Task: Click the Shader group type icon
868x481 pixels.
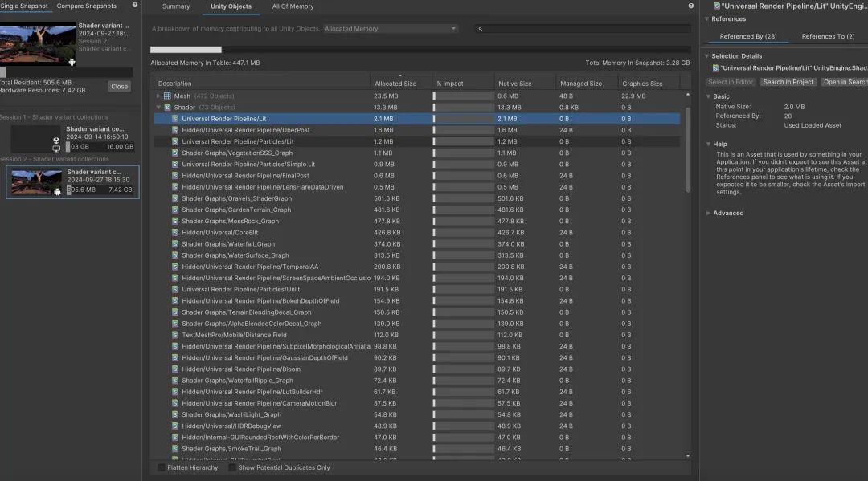Action: pos(167,108)
